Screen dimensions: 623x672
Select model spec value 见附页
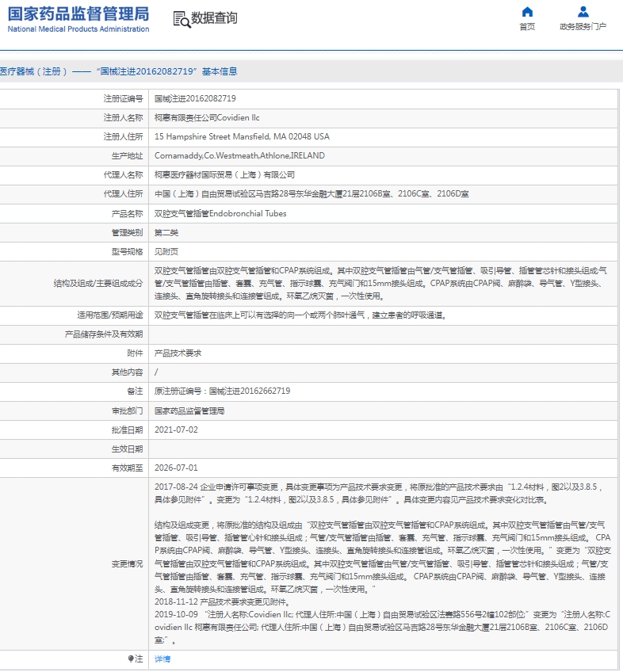click(x=166, y=251)
